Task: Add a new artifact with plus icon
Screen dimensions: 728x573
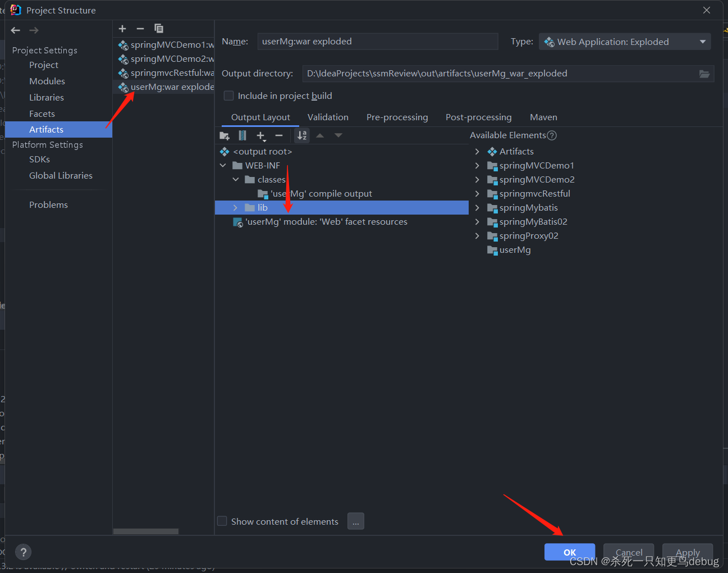Action: pyautogui.click(x=122, y=29)
